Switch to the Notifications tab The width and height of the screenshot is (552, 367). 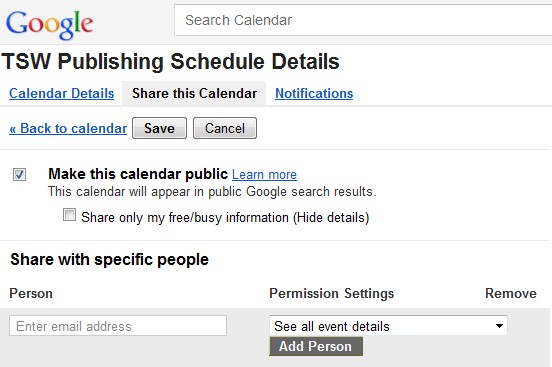coord(314,93)
